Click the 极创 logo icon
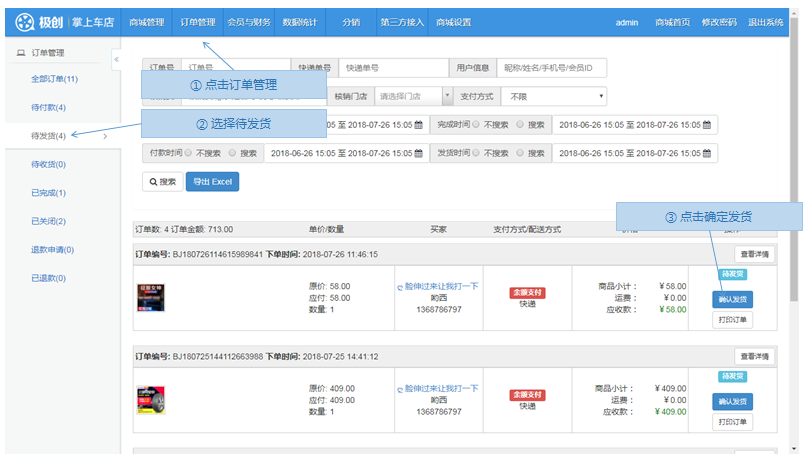This screenshot has width=807, height=463. tap(22, 22)
